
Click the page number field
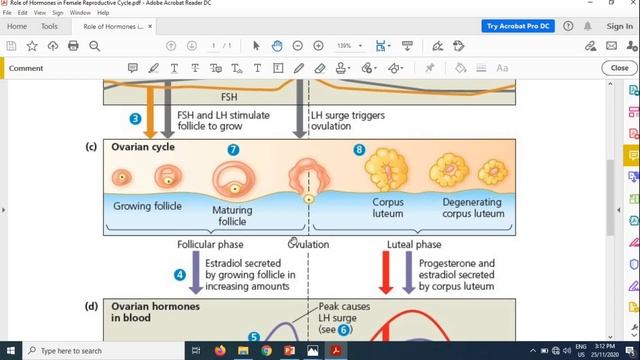[x=213, y=46]
